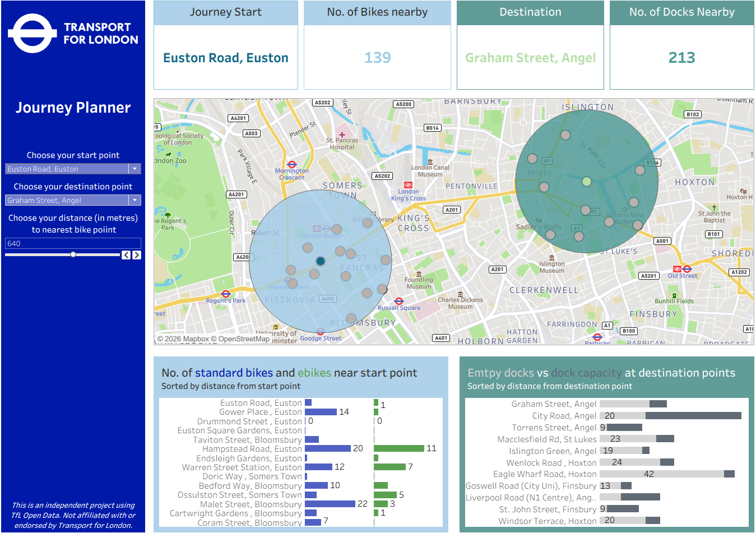Click the distance slider handle
This screenshot has height=533, width=756.
click(73, 254)
